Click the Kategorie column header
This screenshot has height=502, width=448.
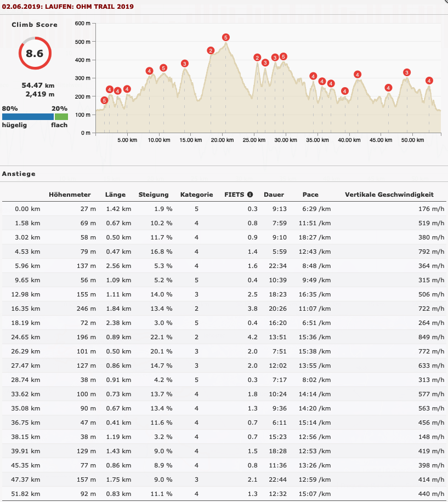[x=197, y=195]
